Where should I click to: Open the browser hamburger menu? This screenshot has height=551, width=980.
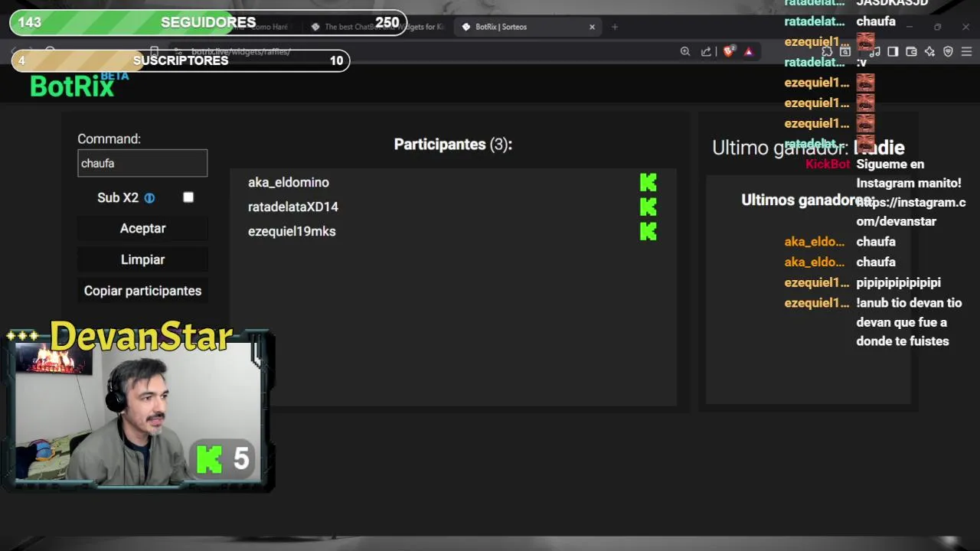[966, 51]
